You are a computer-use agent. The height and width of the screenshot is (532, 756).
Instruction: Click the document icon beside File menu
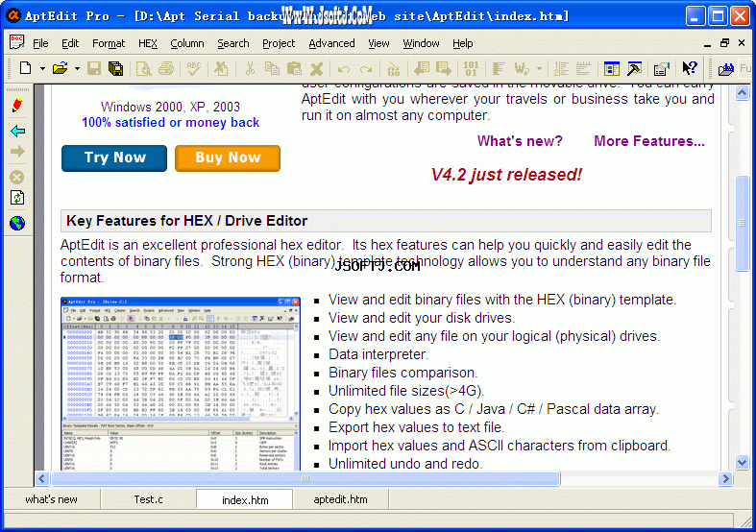coord(17,43)
